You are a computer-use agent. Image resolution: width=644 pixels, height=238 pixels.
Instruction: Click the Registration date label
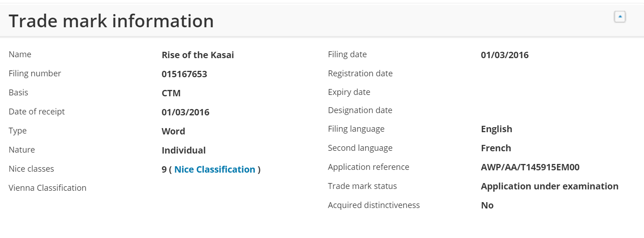coord(360,73)
